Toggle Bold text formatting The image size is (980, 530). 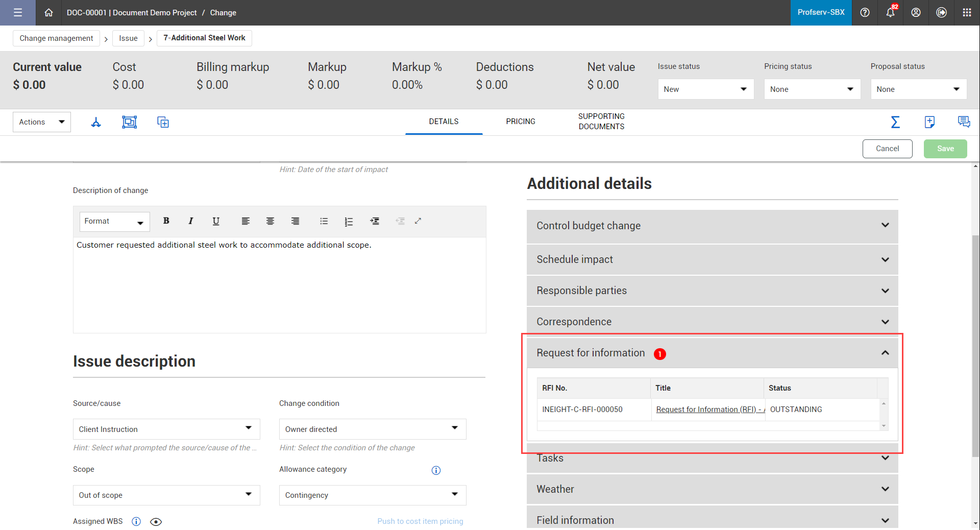(x=166, y=221)
